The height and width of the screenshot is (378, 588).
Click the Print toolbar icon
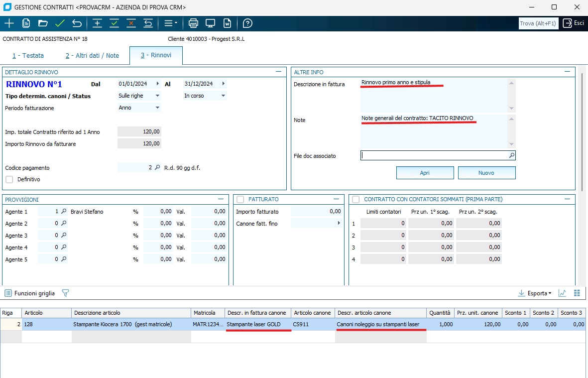(x=194, y=23)
